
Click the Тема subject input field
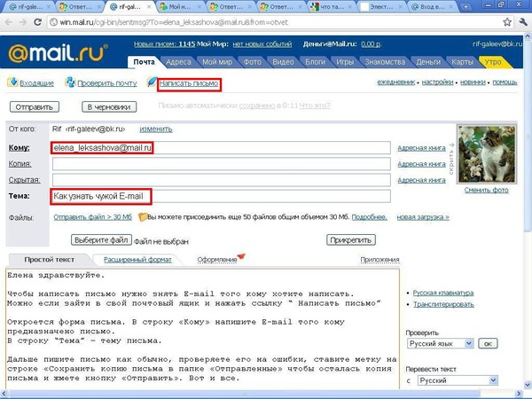pyautogui.click(x=221, y=196)
